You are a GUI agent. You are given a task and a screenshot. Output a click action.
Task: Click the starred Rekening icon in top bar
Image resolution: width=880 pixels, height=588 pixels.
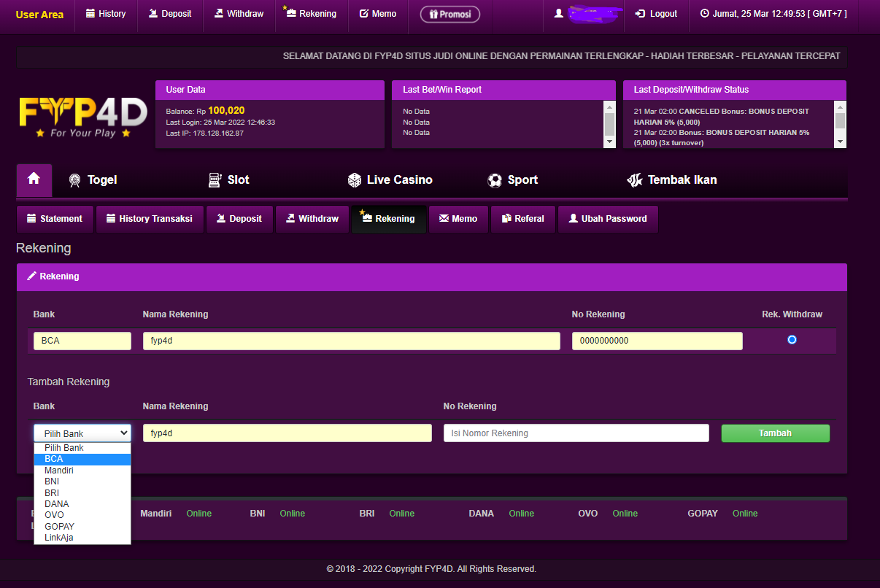coord(290,12)
